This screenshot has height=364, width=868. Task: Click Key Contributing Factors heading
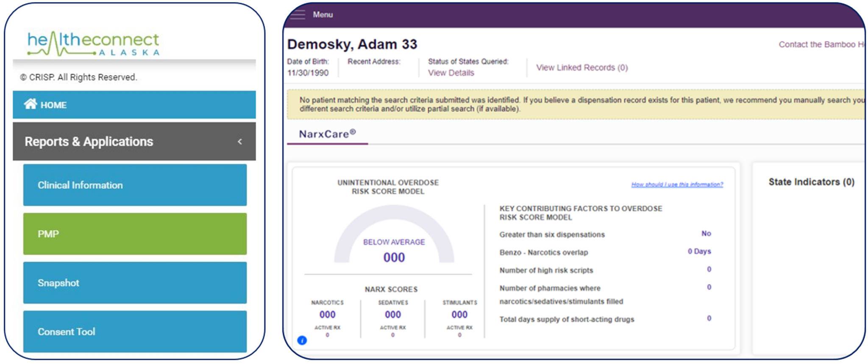581,213
